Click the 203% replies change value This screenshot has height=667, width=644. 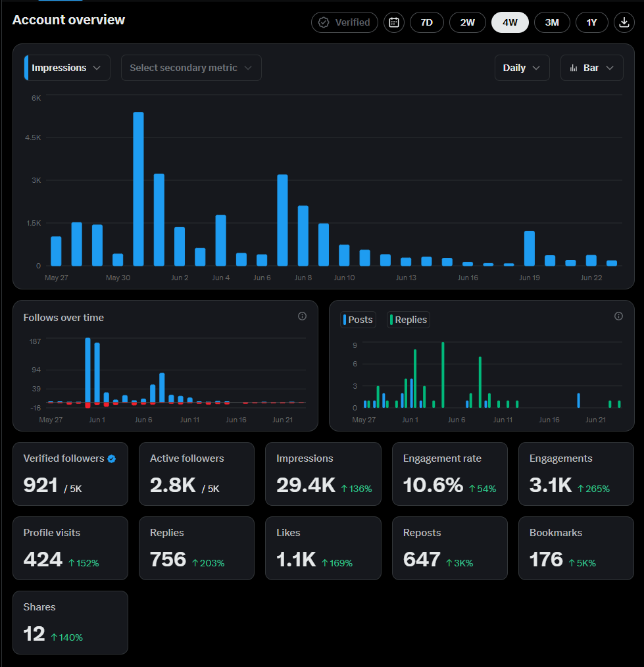[x=208, y=563]
